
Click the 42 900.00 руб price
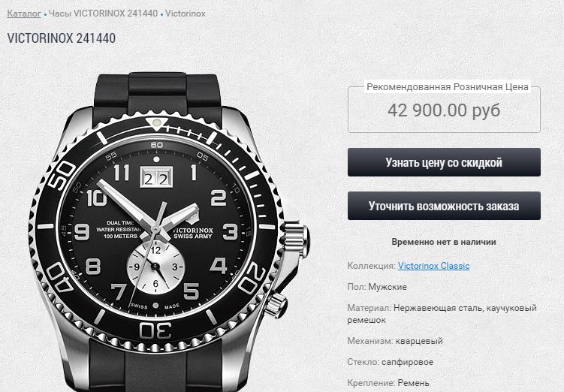click(444, 110)
